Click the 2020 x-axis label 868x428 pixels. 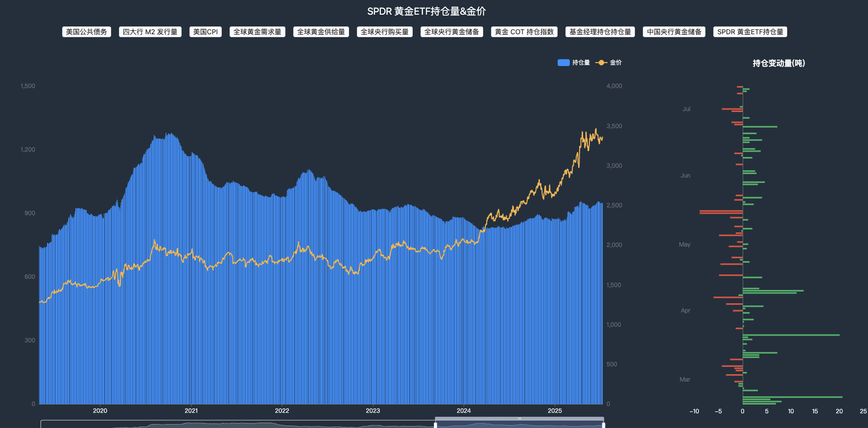point(100,411)
